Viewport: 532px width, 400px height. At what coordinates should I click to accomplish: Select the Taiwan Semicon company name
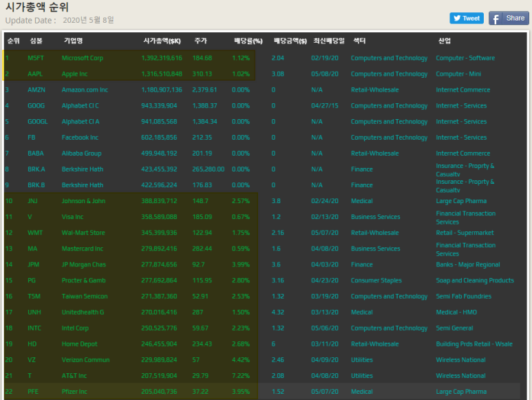[84, 297]
